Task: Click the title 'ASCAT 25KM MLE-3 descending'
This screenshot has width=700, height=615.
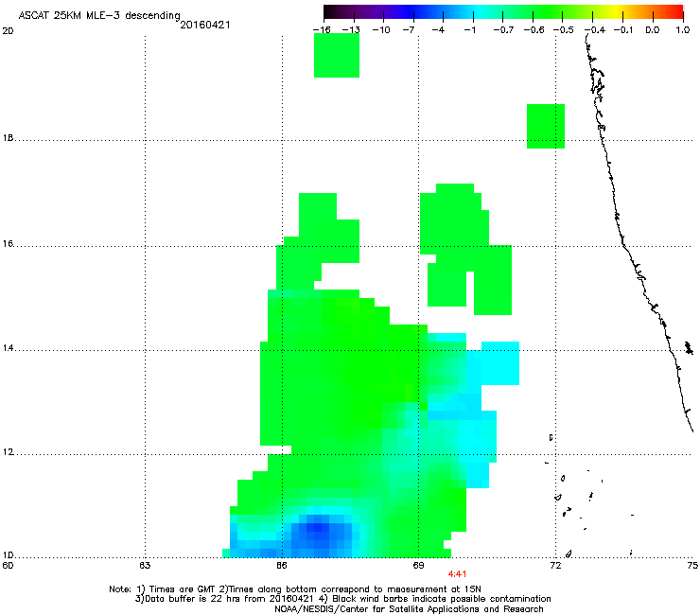Action: tap(99, 15)
